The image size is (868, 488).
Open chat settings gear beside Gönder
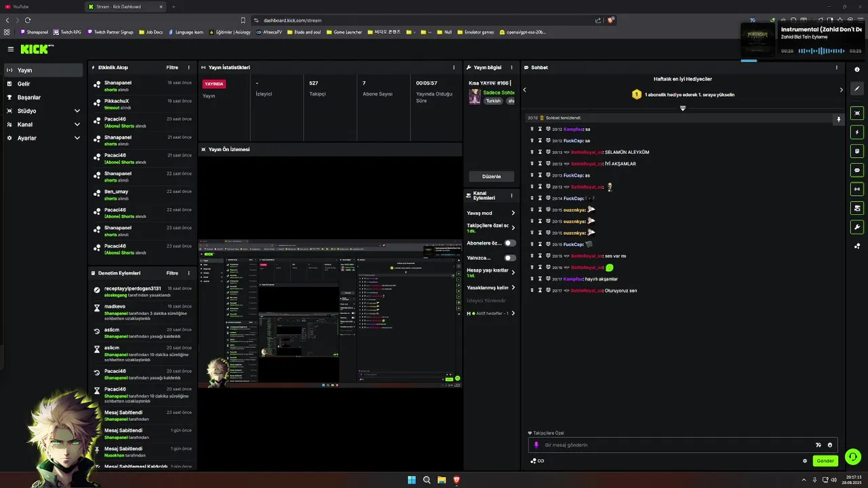coord(805,461)
